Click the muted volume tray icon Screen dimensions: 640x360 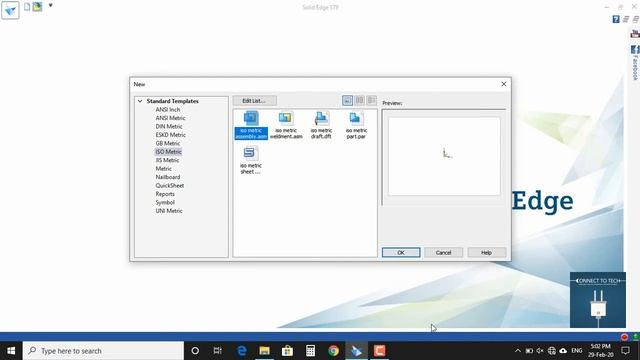[x=540, y=351]
